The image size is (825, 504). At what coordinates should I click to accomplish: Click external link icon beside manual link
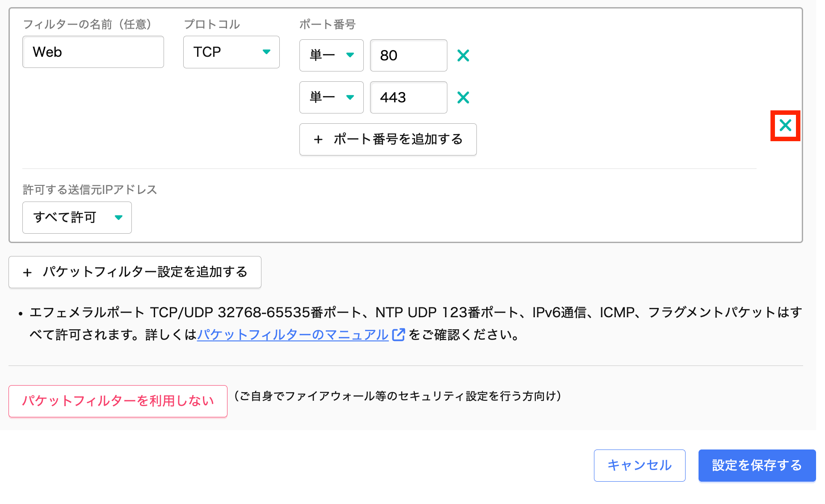398,335
